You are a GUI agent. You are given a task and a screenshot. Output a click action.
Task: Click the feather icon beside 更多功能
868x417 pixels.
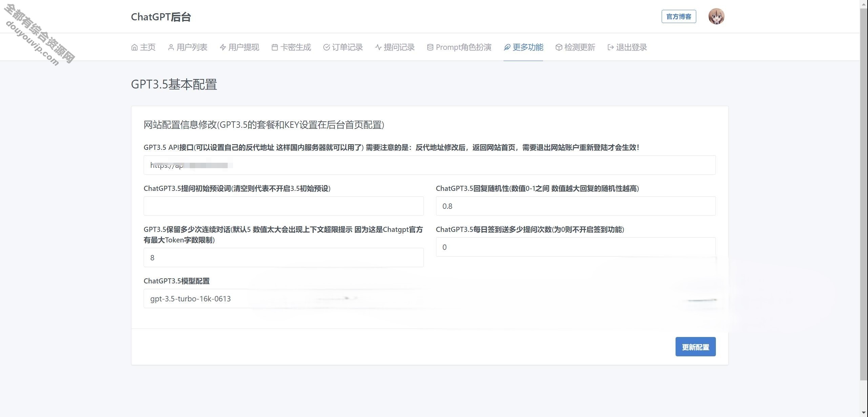tap(507, 47)
